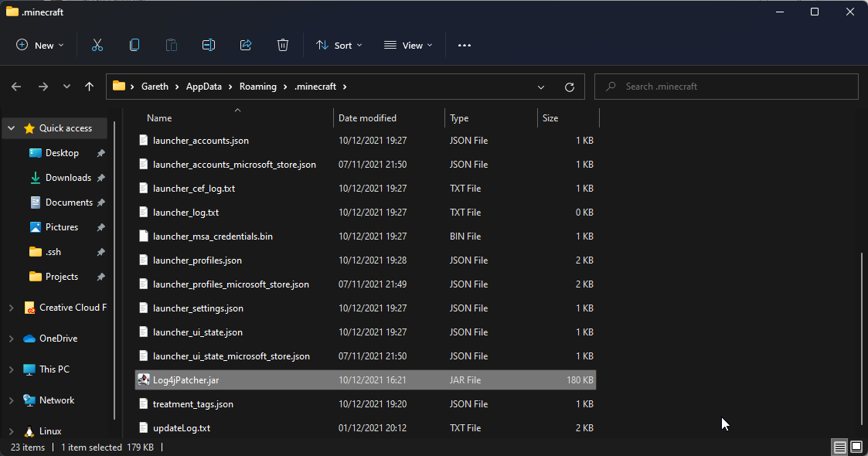This screenshot has width=868, height=456.
Task: Sort by Date modified column header
Action: pos(367,118)
